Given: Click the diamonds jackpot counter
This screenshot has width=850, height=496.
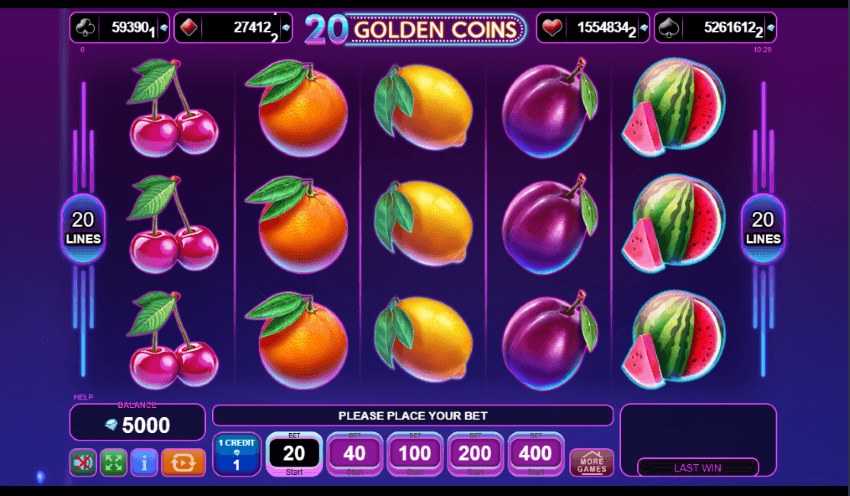Looking at the screenshot, I should [x=233, y=28].
